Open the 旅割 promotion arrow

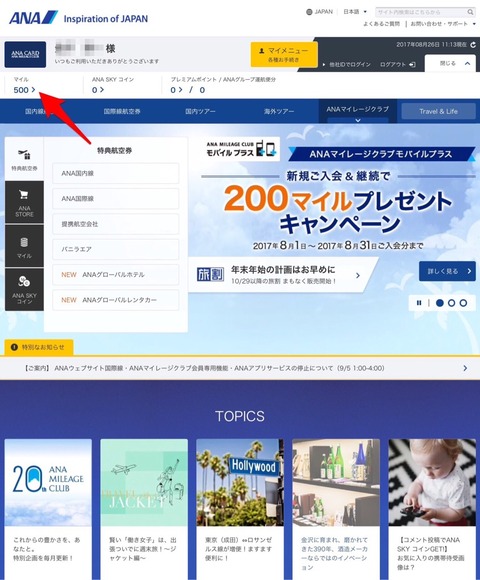point(358,276)
